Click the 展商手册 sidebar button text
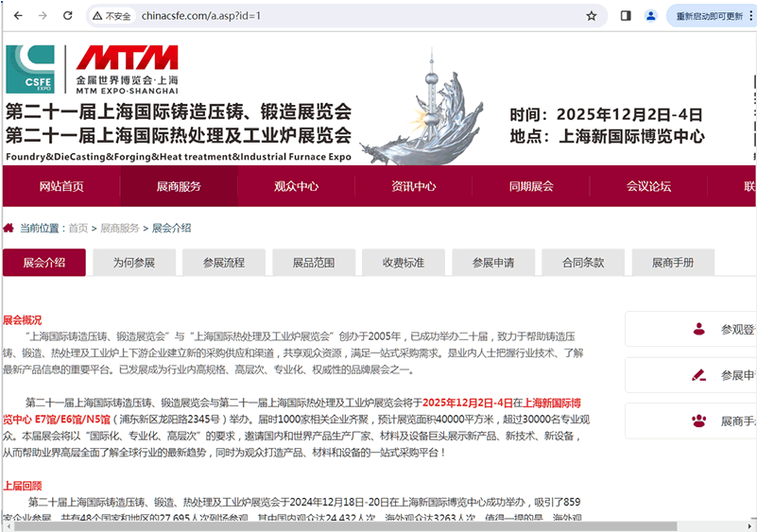This screenshot has height=532, width=757. point(738,420)
